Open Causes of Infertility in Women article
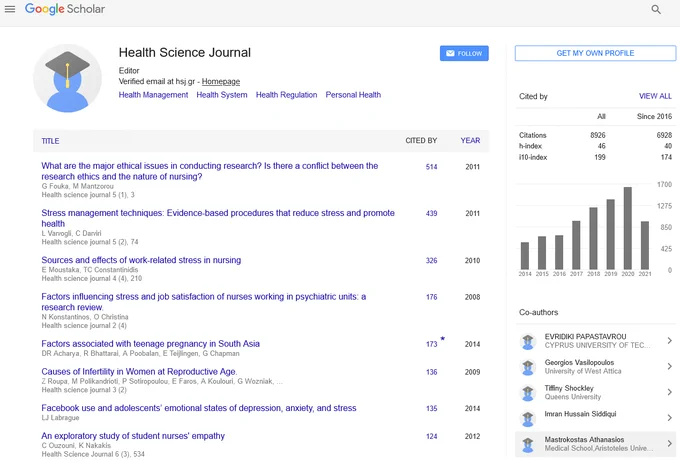Viewport: 680px width, 463px height. click(139, 372)
